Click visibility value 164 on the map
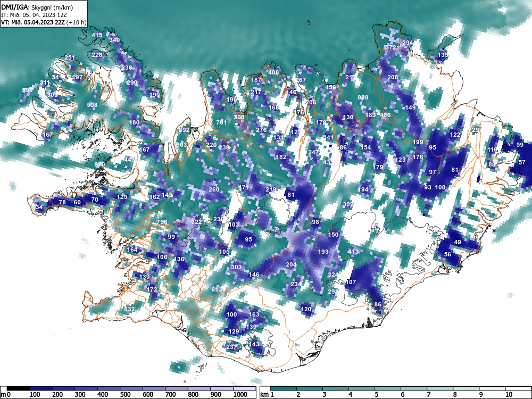Screen dimensions: 532x399 [x=132, y=250]
